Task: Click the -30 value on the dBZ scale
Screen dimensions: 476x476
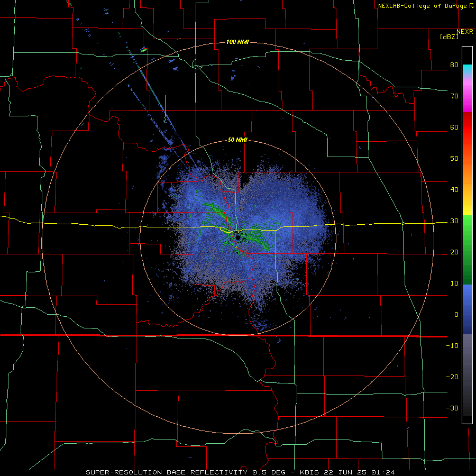Action: pyautogui.click(x=452, y=408)
